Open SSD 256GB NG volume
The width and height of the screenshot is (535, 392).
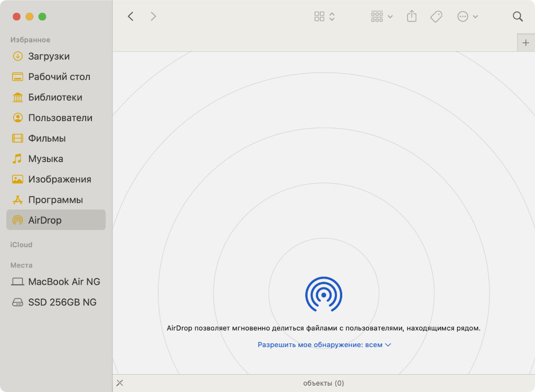click(63, 302)
